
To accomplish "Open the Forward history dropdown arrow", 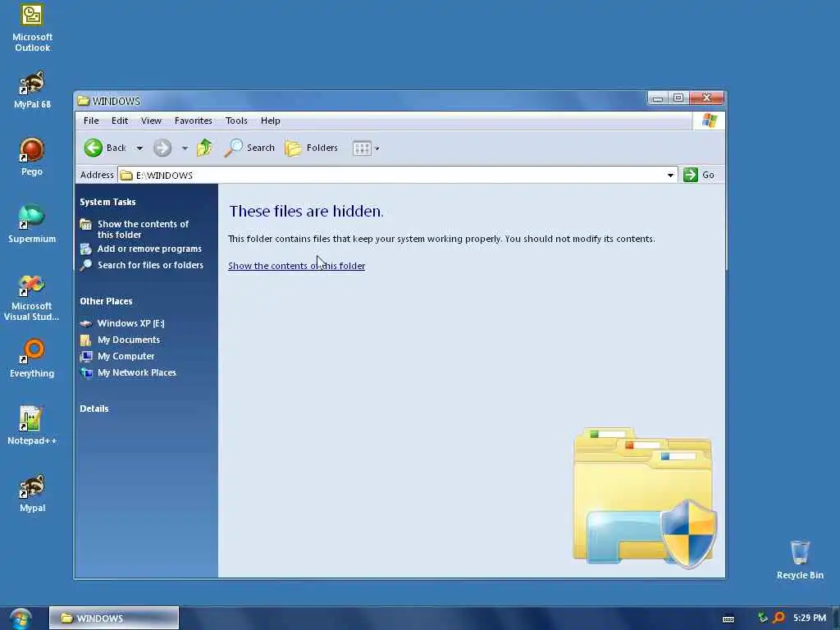I will pos(185,148).
